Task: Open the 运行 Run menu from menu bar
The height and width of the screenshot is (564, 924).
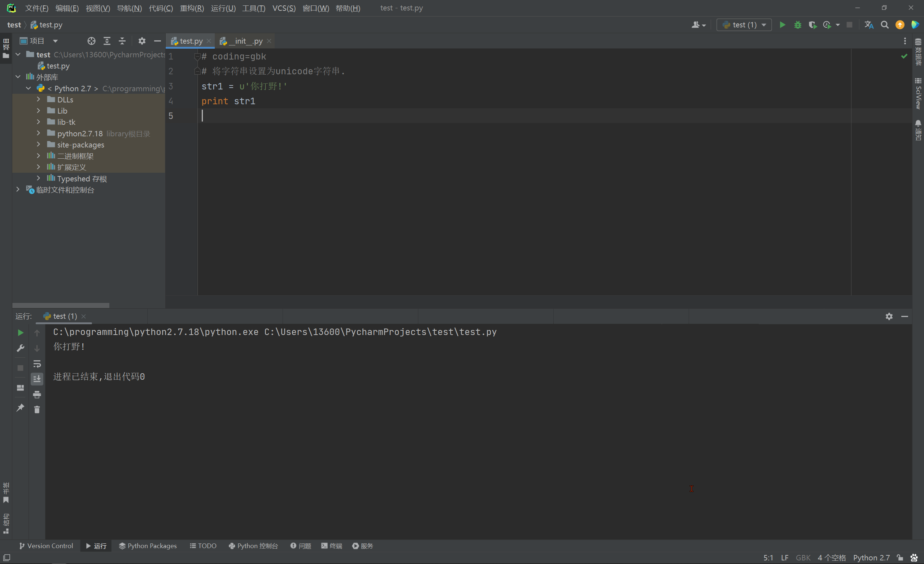Action: coord(222,7)
